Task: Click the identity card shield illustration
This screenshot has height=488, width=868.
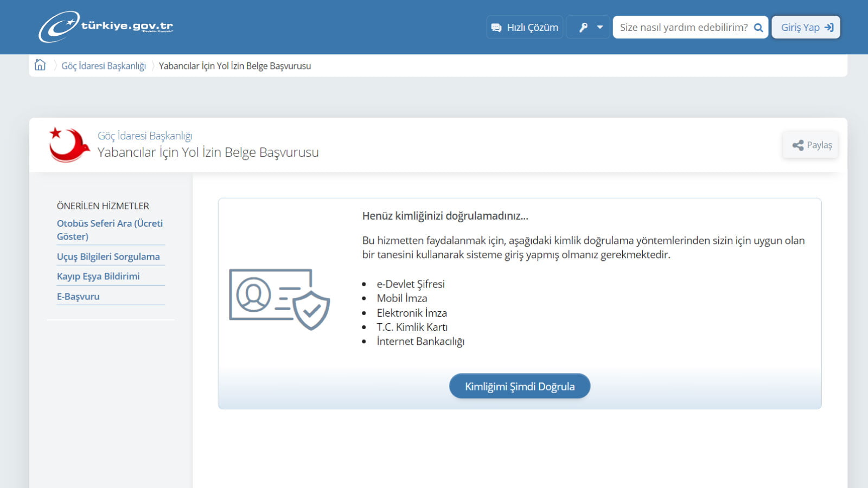Action: point(279,299)
